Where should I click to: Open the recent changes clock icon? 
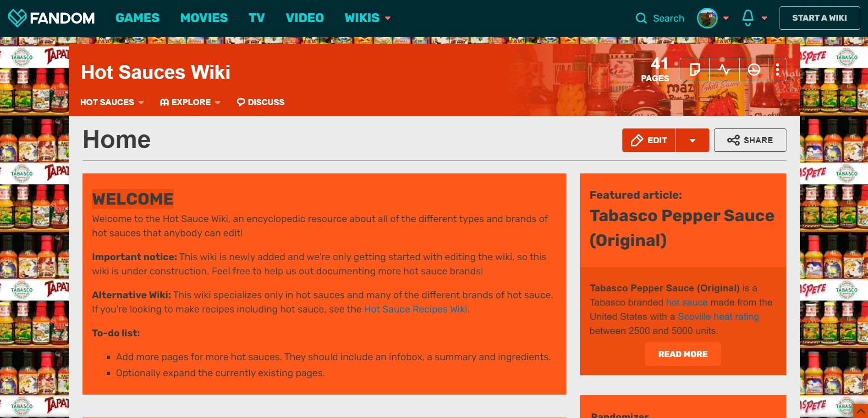click(754, 69)
